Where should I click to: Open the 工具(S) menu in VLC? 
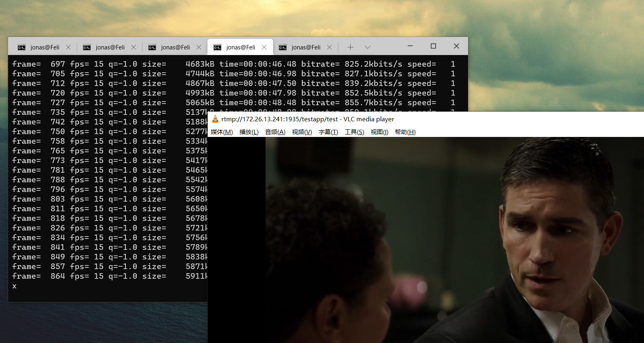[354, 132]
